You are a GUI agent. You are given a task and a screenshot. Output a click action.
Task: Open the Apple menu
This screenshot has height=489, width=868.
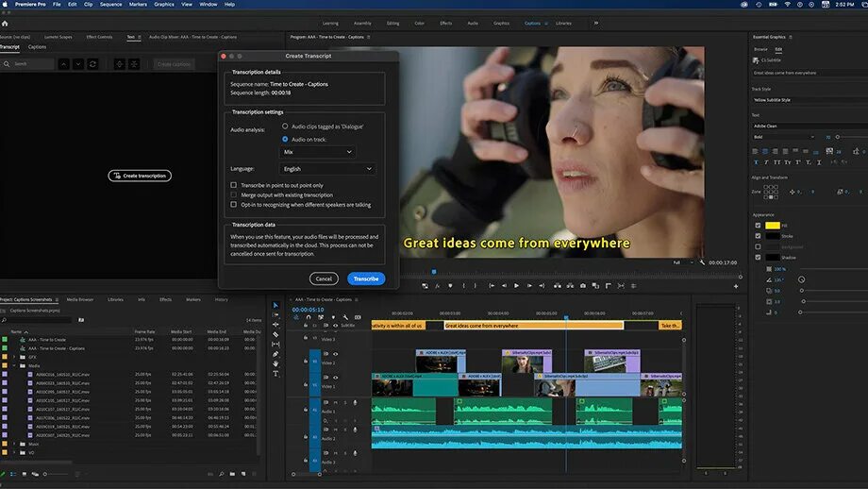(x=6, y=4)
